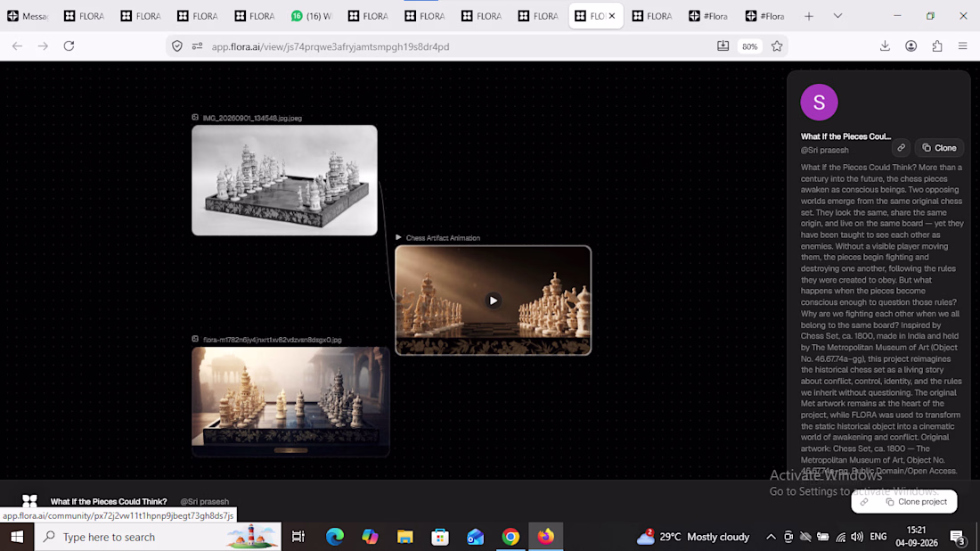Copy link icon beside Clone project
The height and width of the screenshot is (551, 980).
coord(864,502)
